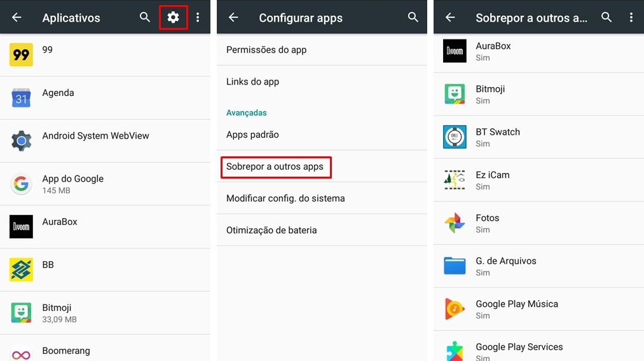Open Modificar config. do sistema
The width and height of the screenshot is (644, 361).
322,198
